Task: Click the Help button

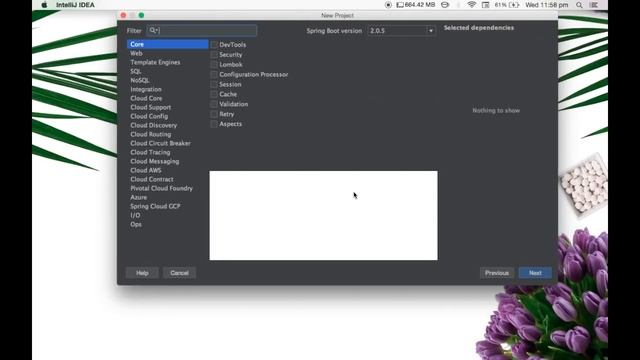Action: tap(142, 273)
